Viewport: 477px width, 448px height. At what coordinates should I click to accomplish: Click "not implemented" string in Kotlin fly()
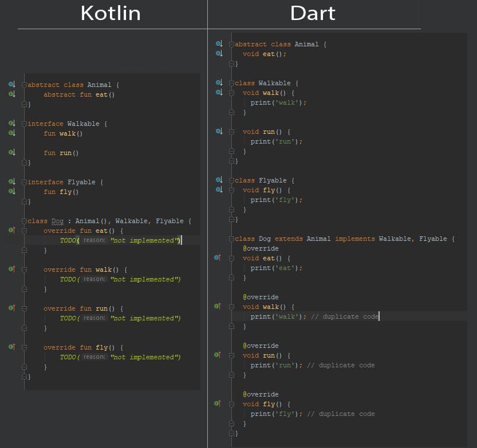point(145,357)
